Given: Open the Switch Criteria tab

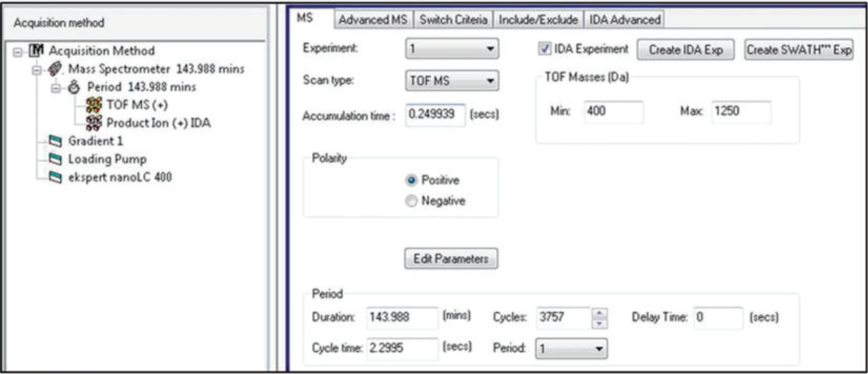Looking at the screenshot, I should tap(453, 20).
